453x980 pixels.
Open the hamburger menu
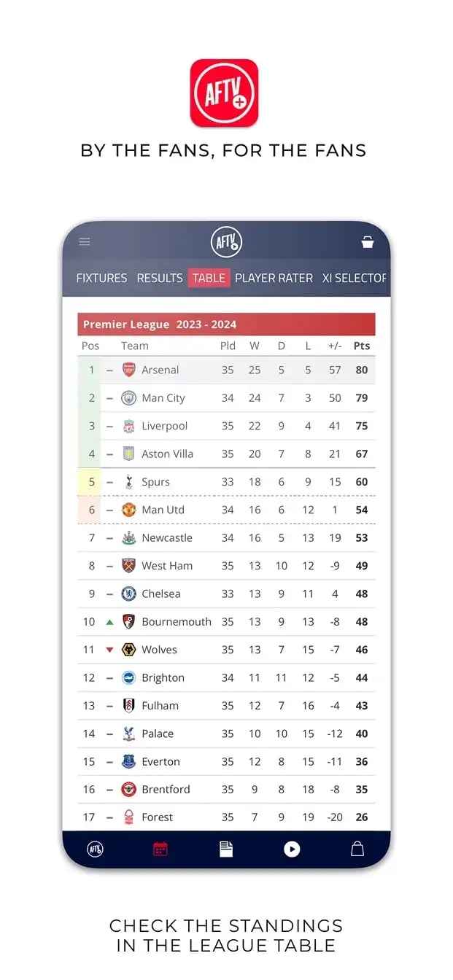pos(84,241)
